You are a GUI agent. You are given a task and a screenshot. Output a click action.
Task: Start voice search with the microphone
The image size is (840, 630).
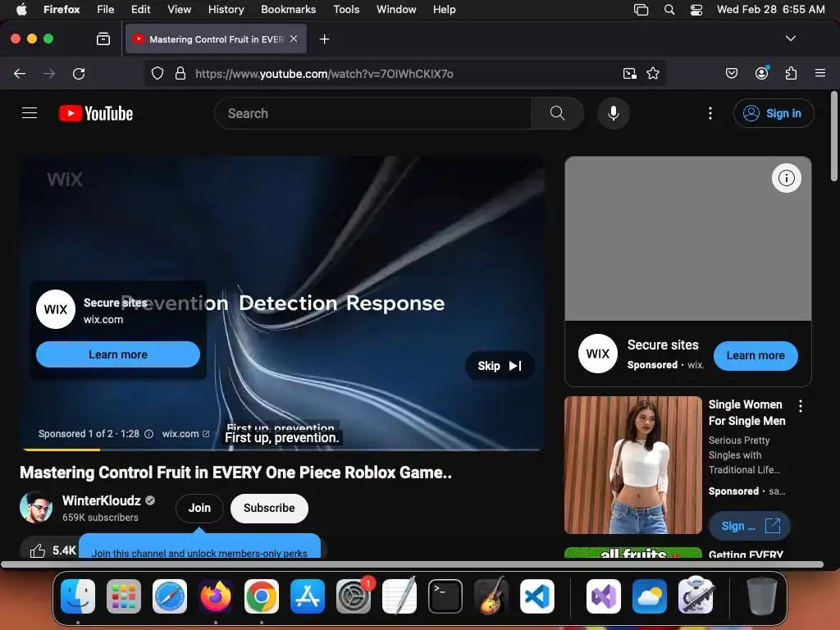coord(614,113)
